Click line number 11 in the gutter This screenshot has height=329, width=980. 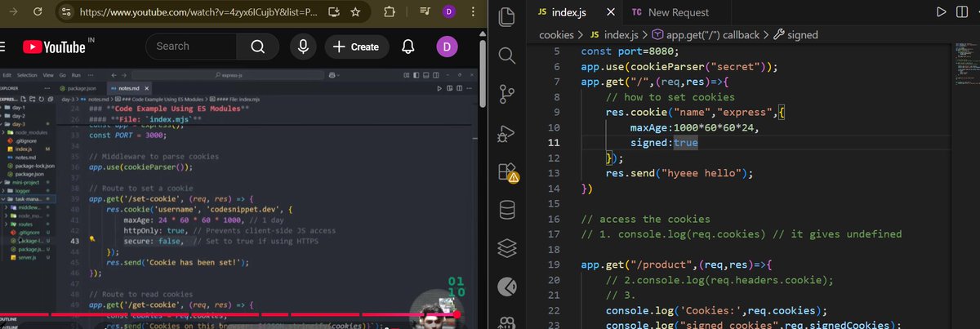click(x=555, y=143)
